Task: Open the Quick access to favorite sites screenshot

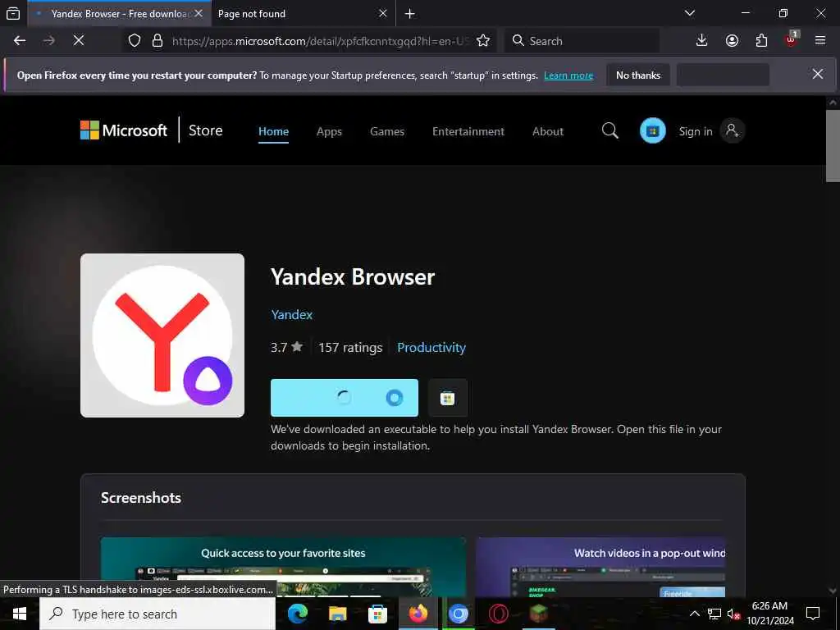Action: point(283,567)
